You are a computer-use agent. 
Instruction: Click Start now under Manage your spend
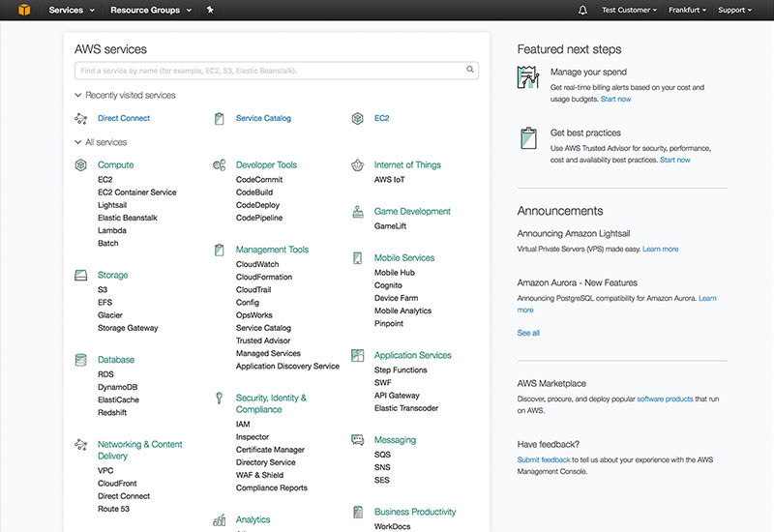pyautogui.click(x=615, y=100)
